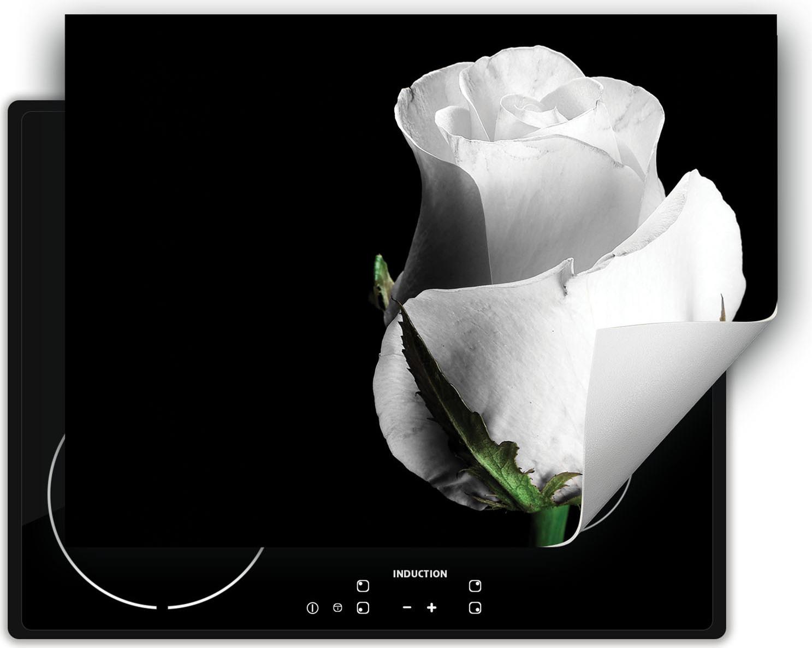Decrease heat with the minus control
This screenshot has width=812, height=648.
coord(407,608)
